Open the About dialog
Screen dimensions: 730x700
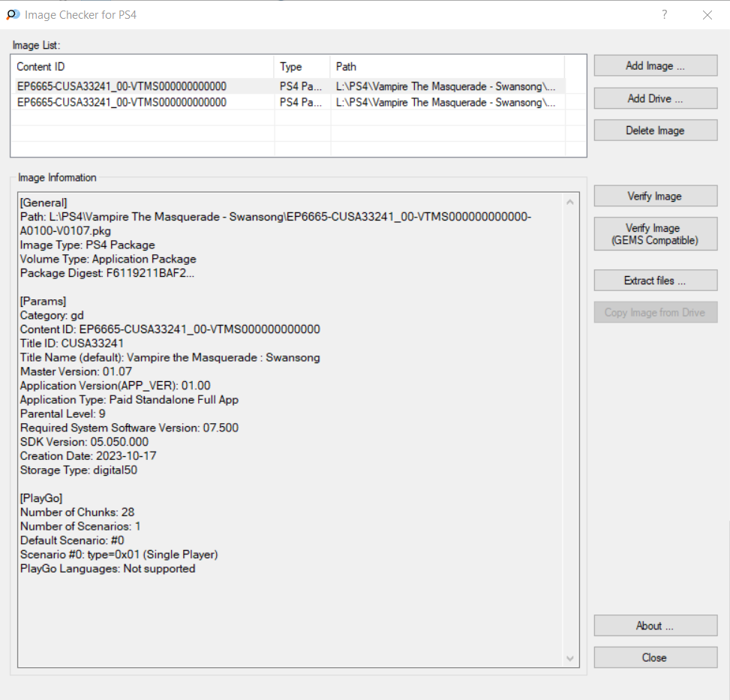tap(655, 626)
